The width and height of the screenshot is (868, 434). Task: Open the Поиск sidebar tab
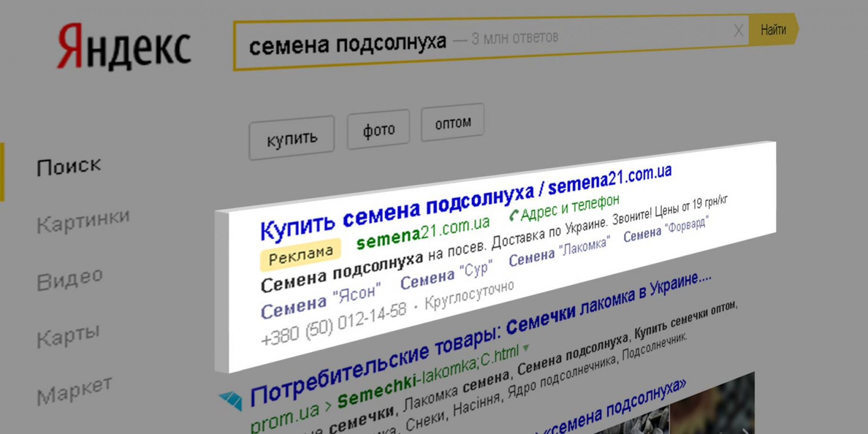69,167
